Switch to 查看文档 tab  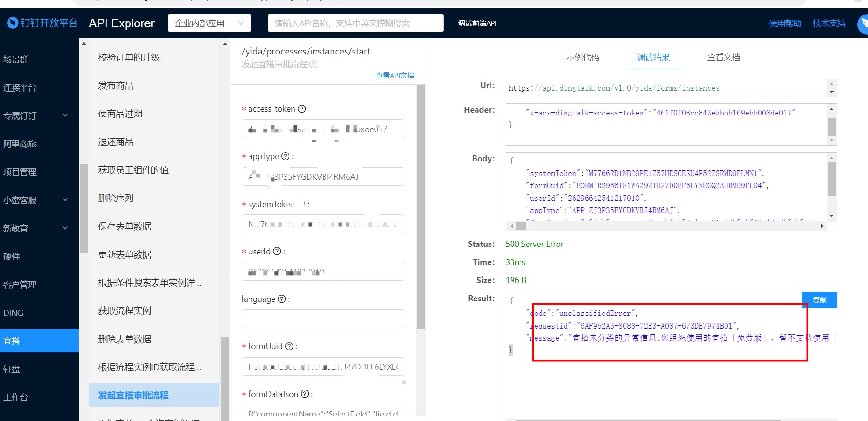pos(724,57)
